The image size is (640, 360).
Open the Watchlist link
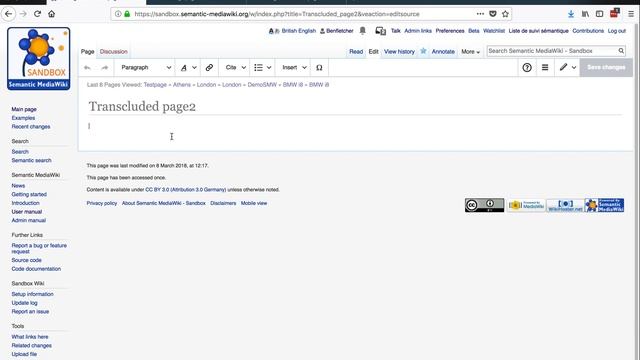(x=494, y=31)
